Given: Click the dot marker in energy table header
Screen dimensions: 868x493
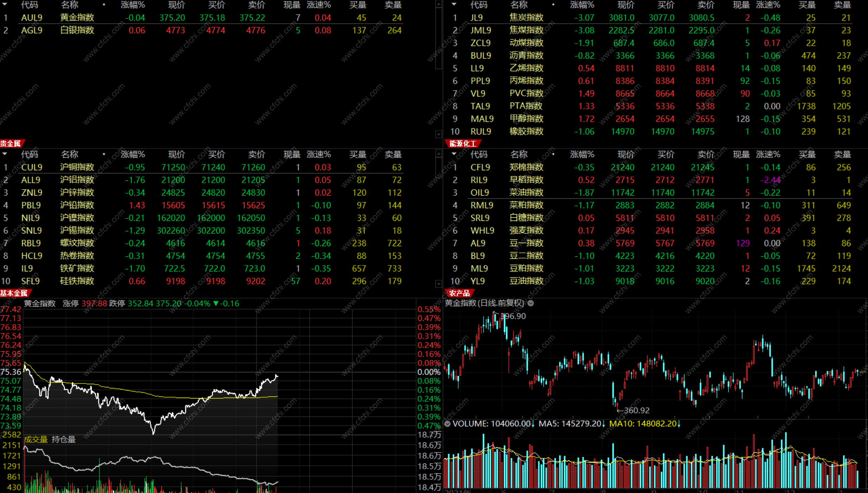Looking at the screenshot, I should pos(553,5).
